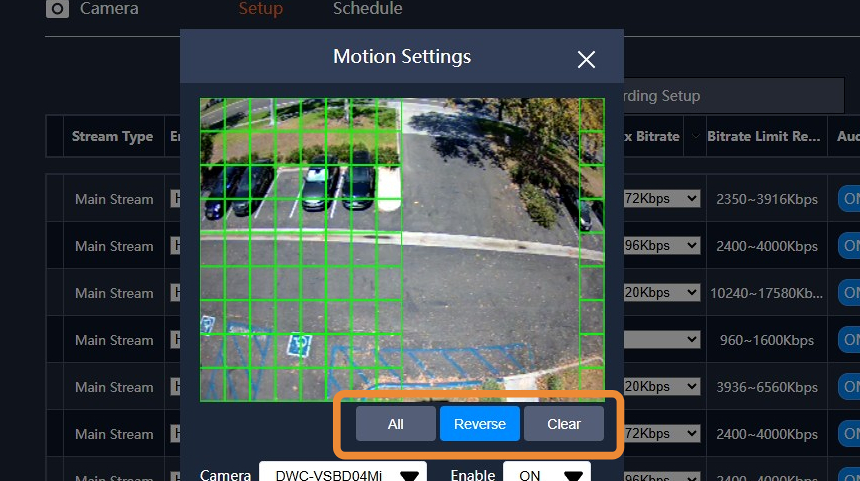Click the Reverse button
The height and width of the screenshot is (481, 860).
coord(479,423)
